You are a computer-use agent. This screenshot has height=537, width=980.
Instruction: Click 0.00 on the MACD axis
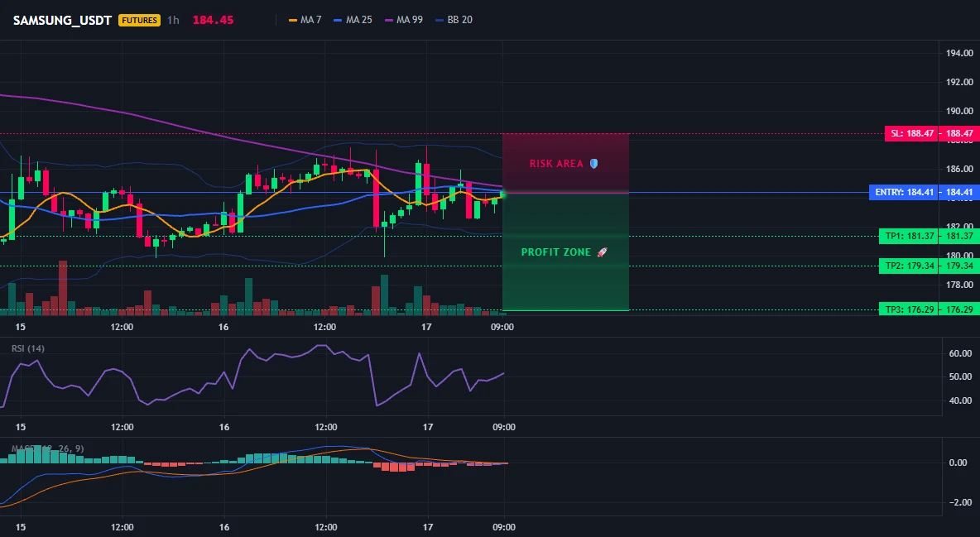pos(958,463)
